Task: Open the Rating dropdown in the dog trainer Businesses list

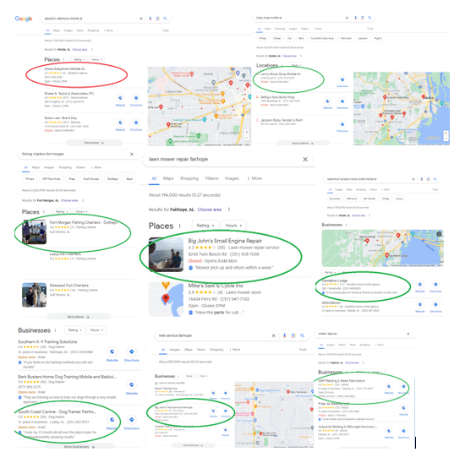Action: coord(74,330)
